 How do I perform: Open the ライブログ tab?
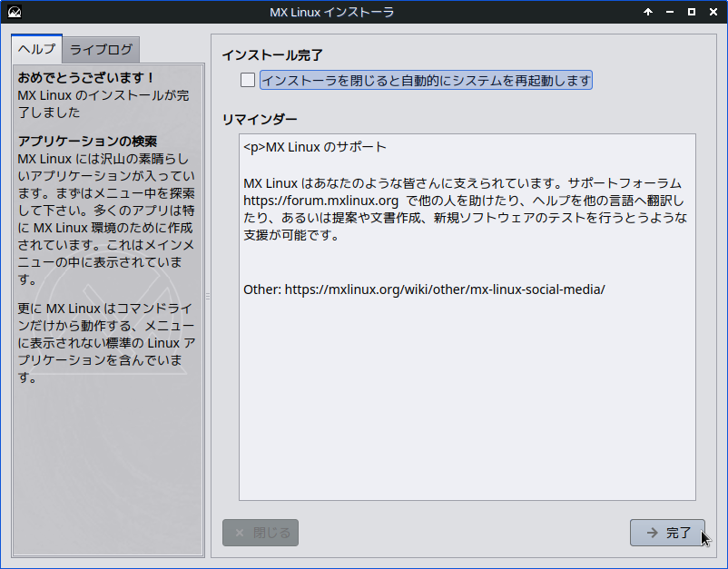tap(101, 50)
